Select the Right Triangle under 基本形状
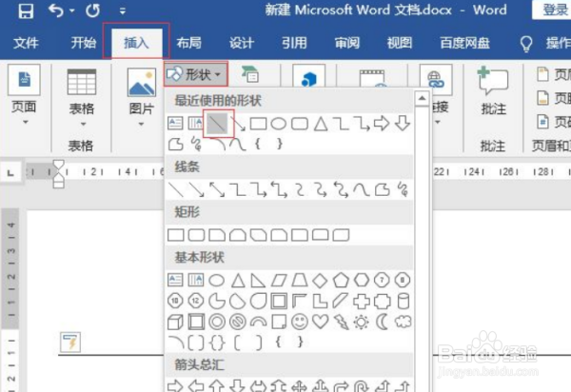This screenshot has width=571, height=392. 258,281
